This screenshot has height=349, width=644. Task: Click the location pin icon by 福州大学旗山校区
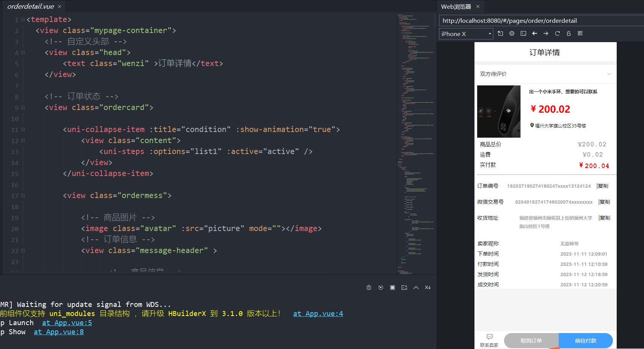532,125
